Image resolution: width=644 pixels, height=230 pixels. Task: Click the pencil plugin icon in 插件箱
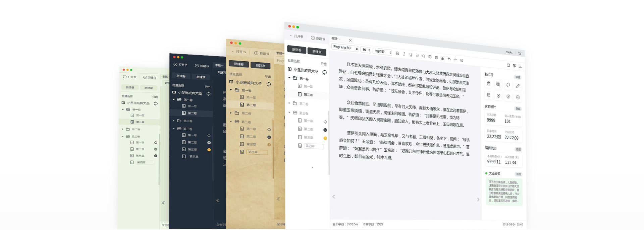[x=518, y=86]
